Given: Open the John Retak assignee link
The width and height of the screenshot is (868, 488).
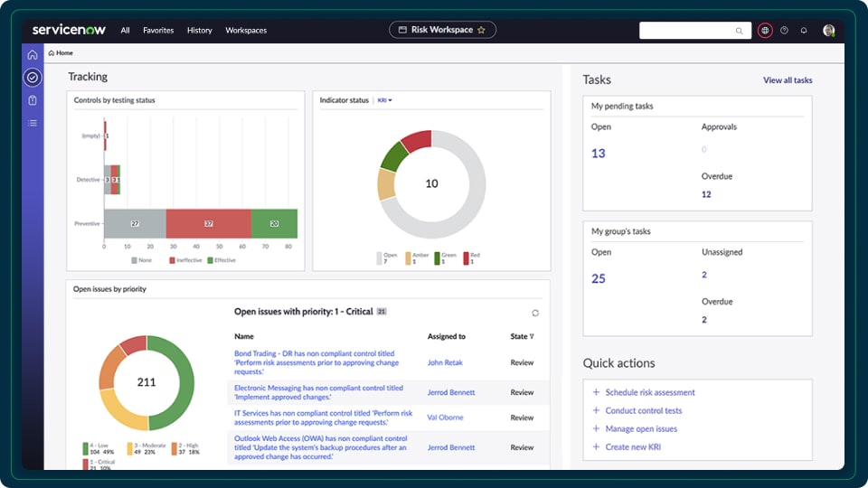Looking at the screenshot, I should 445,362.
